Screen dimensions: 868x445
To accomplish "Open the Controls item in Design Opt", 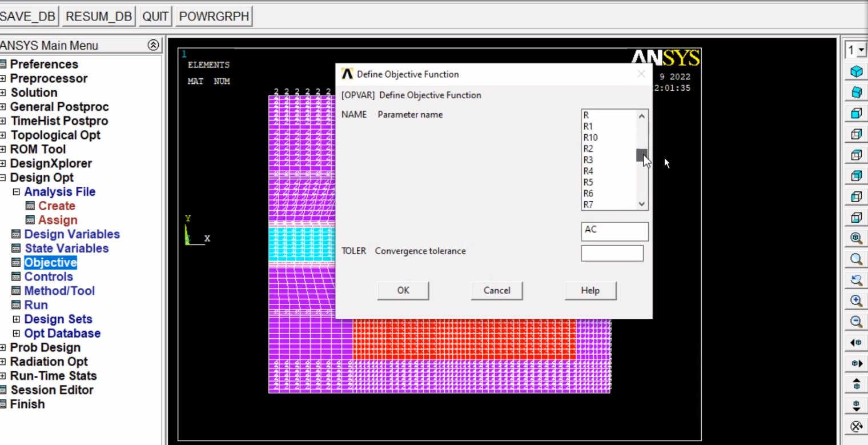I will [49, 276].
